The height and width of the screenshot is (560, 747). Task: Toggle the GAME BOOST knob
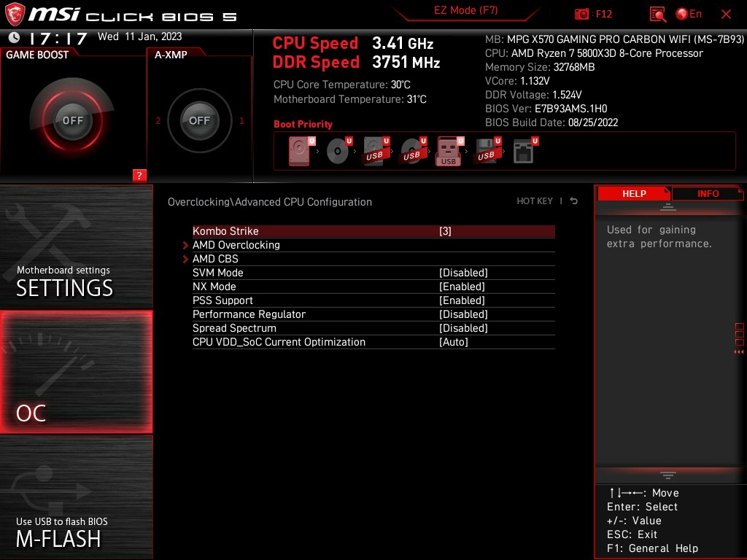click(x=72, y=120)
